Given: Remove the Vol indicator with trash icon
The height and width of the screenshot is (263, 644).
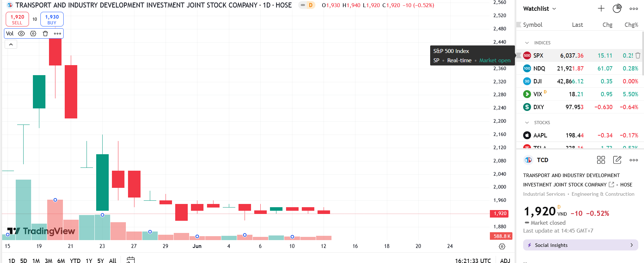Looking at the screenshot, I should 45,34.
